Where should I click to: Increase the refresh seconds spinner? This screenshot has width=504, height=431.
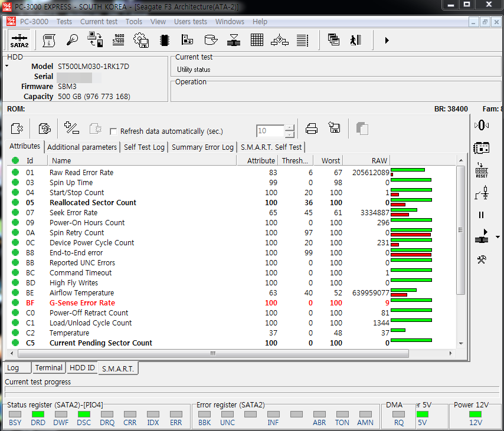tap(290, 128)
